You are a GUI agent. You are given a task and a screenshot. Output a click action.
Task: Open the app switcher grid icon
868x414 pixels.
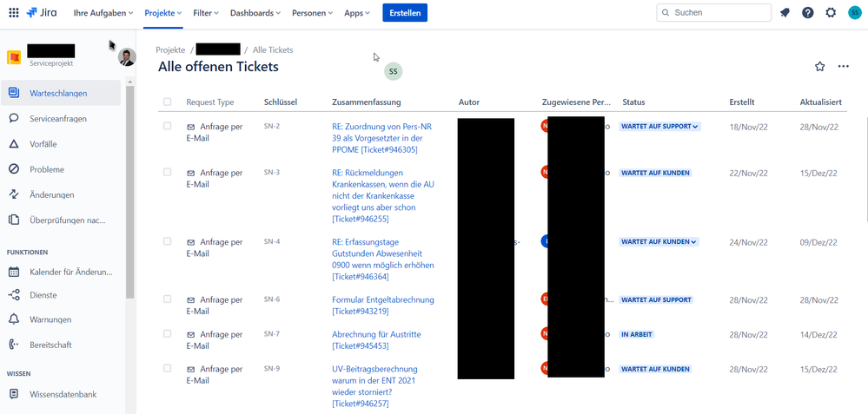[14, 13]
